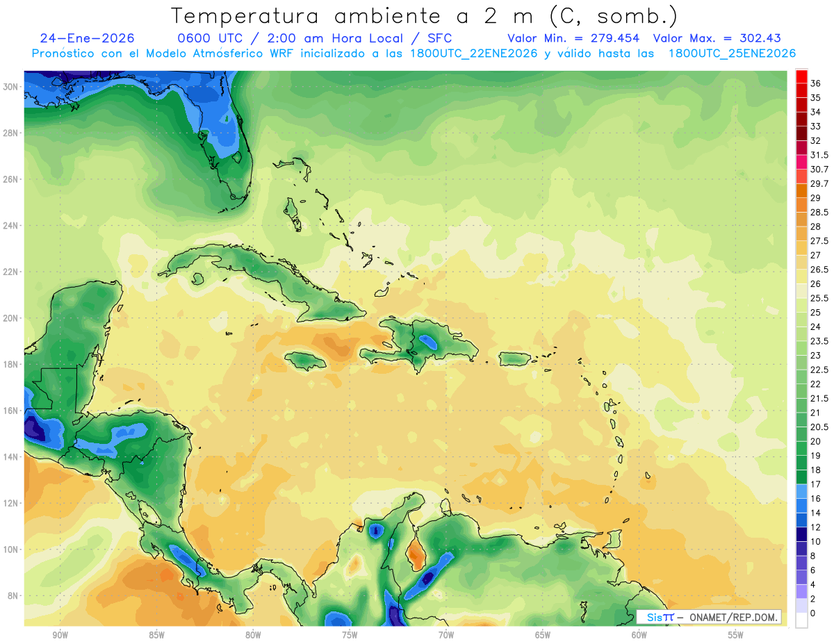Select the "Valor Min. = 279.454" value
The width and height of the screenshot is (834, 644).
click(573, 38)
